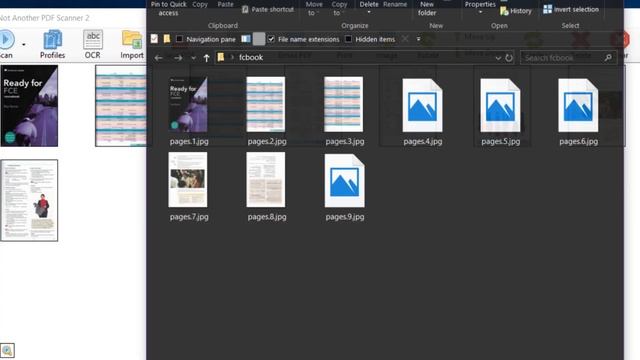Click the History button

pyautogui.click(x=516, y=11)
